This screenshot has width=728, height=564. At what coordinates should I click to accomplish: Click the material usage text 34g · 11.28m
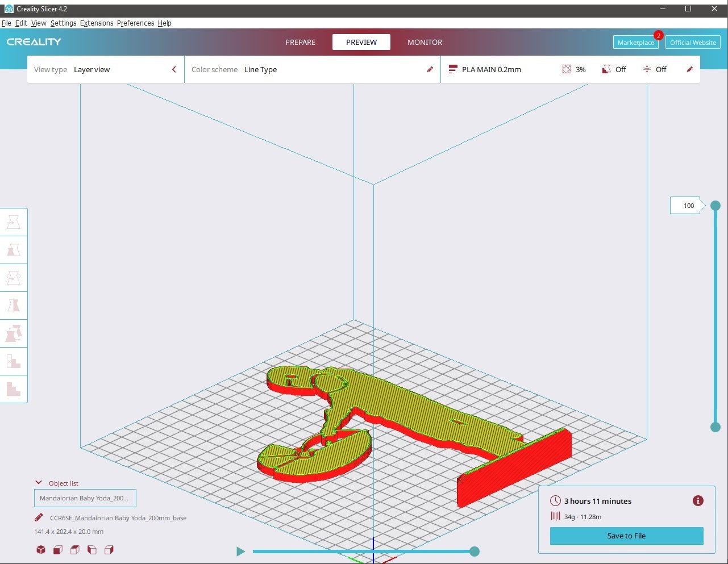tap(583, 517)
